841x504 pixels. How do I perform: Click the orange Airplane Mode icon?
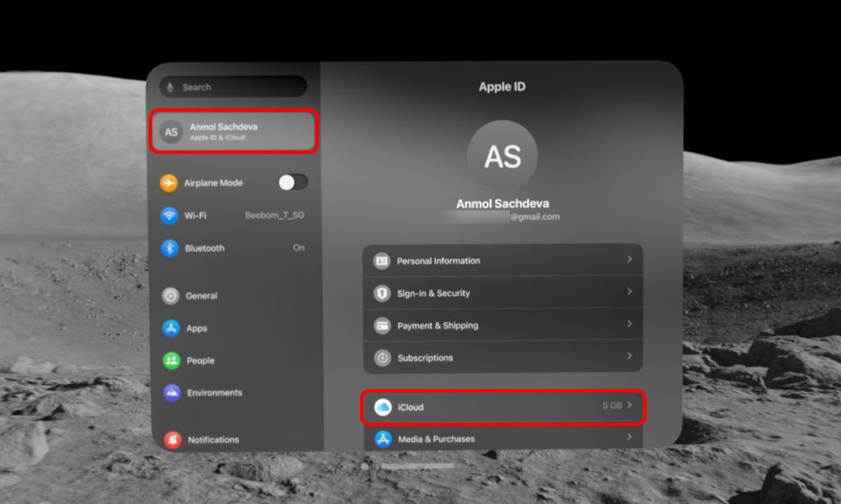pos(168,183)
